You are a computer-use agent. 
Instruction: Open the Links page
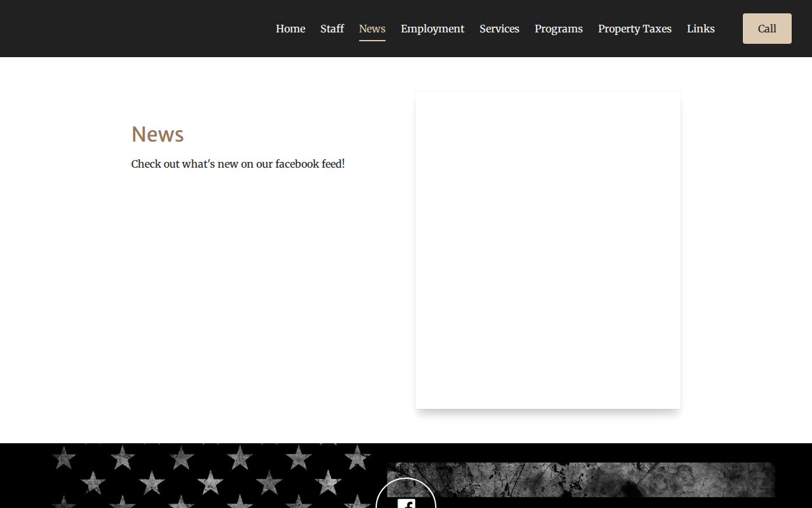pyautogui.click(x=701, y=29)
